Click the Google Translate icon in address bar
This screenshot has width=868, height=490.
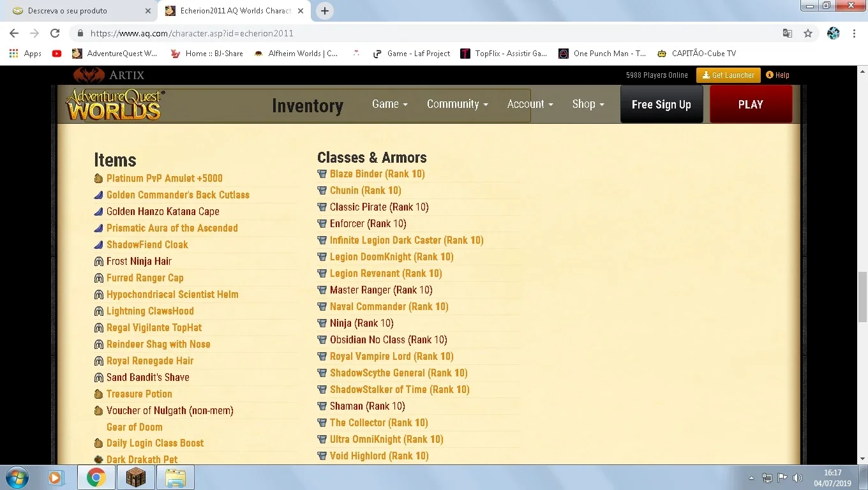788,33
